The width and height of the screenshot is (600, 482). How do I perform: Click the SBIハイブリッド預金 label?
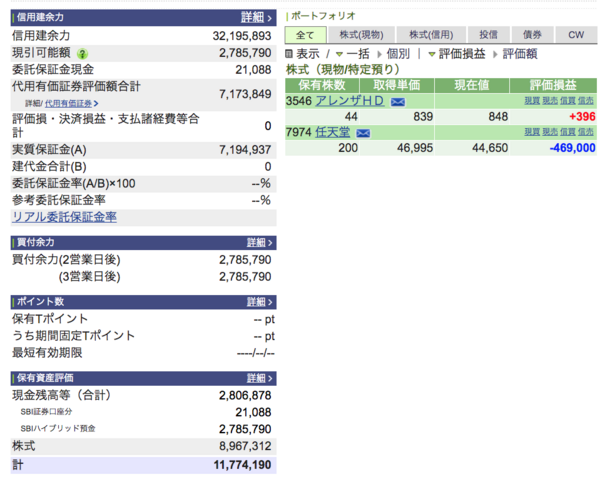coord(58,429)
